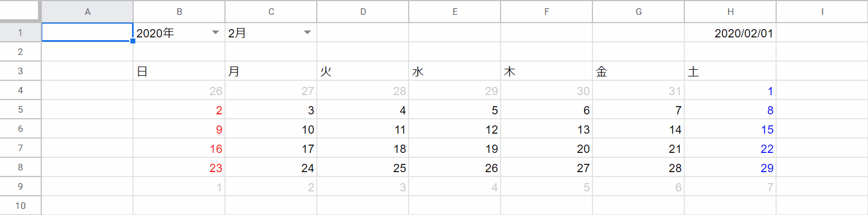
Task: Select row 3 header
Action: pos(20,71)
